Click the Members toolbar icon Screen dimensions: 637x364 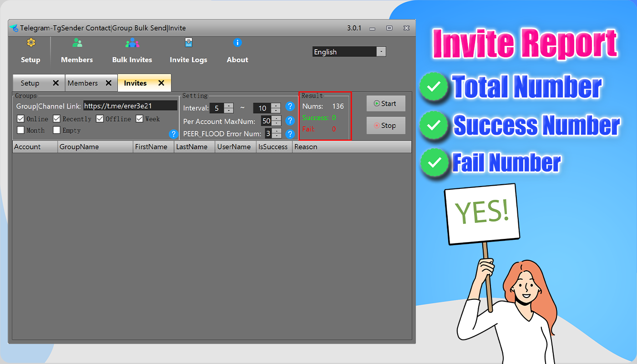77,43
